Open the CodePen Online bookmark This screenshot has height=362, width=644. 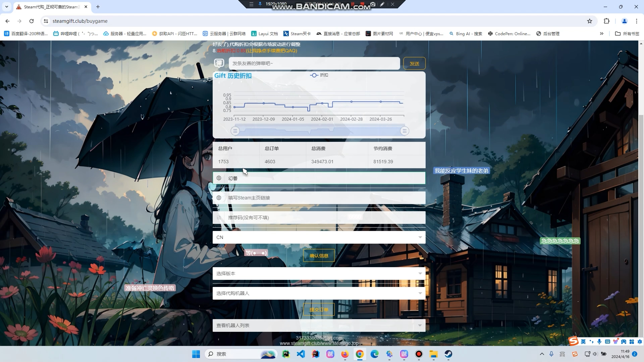pyautogui.click(x=509, y=34)
